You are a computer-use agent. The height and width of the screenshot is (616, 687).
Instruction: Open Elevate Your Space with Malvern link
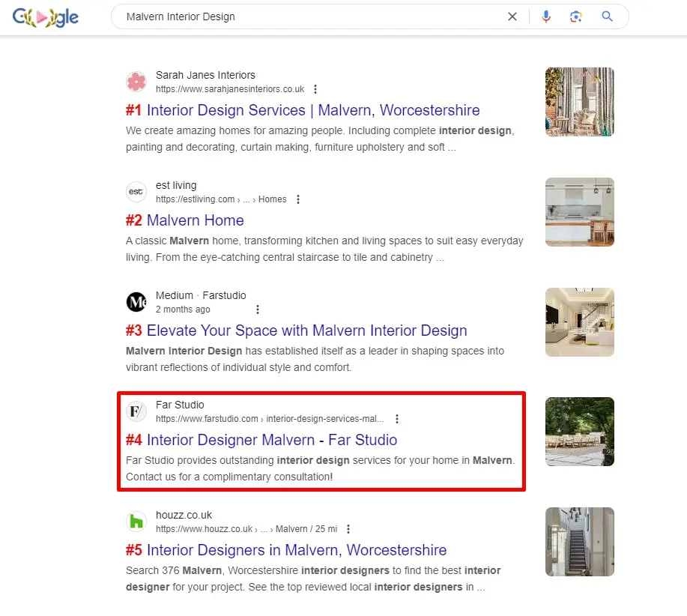coord(306,330)
